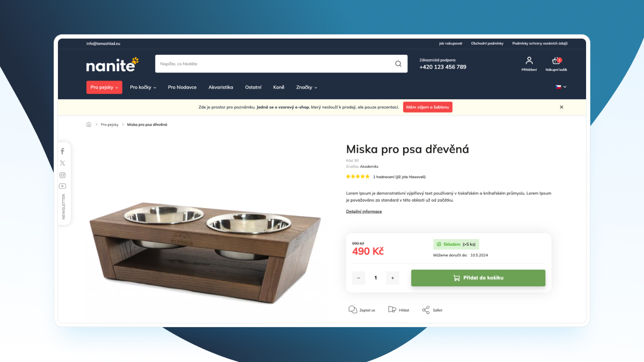The height and width of the screenshot is (362, 644).
Task: Open the Značky dropdown menu
Action: click(306, 87)
